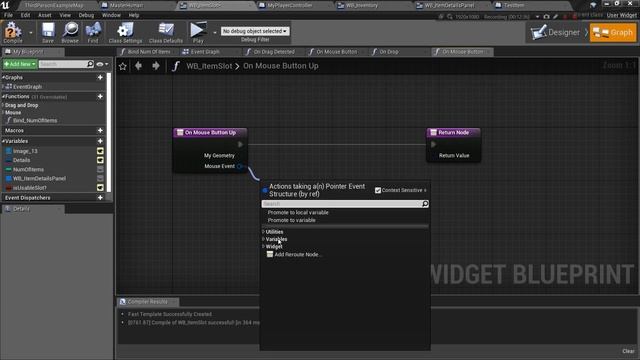This screenshot has height=360, width=640.
Task: Switch to WB_ItemDetailsPanel editor tab
Action: click(x=449, y=5)
